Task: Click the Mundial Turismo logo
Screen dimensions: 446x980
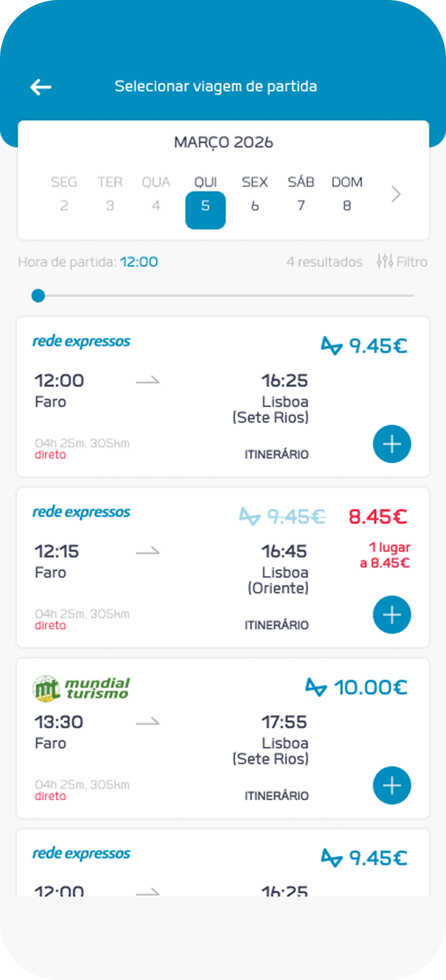Action: point(82,688)
